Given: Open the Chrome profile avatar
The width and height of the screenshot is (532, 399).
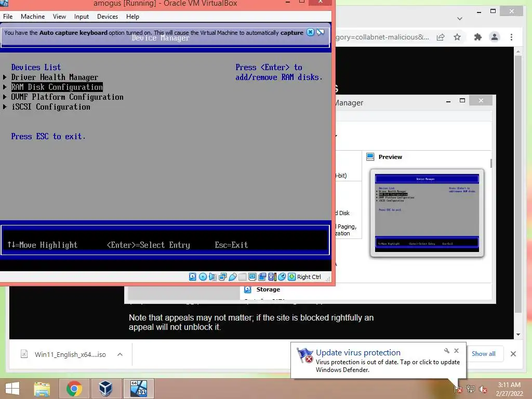Looking at the screenshot, I should [495, 37].
